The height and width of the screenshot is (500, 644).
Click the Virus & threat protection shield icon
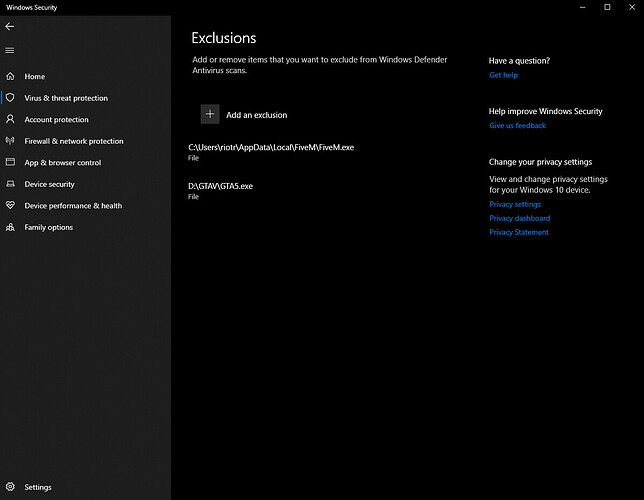[x=10, y=98]
